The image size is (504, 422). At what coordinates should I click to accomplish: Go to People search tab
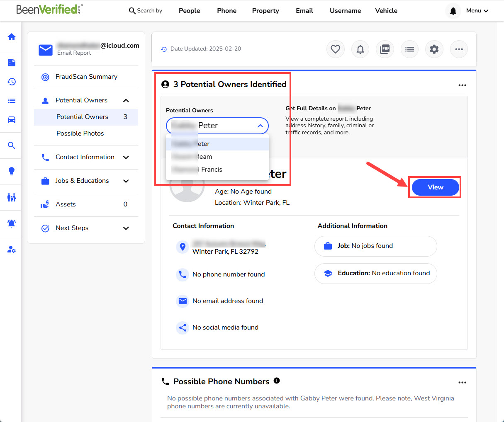(189, 11)
